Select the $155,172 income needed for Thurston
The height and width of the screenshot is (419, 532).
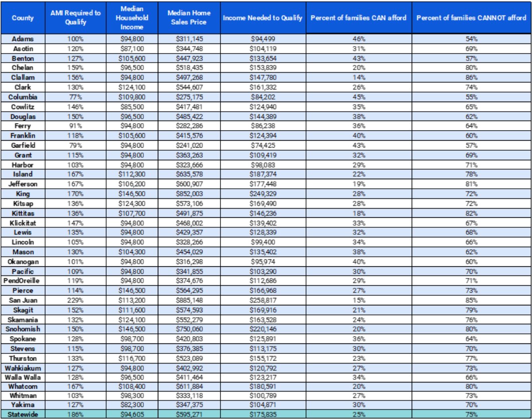[x=263, y=358]
